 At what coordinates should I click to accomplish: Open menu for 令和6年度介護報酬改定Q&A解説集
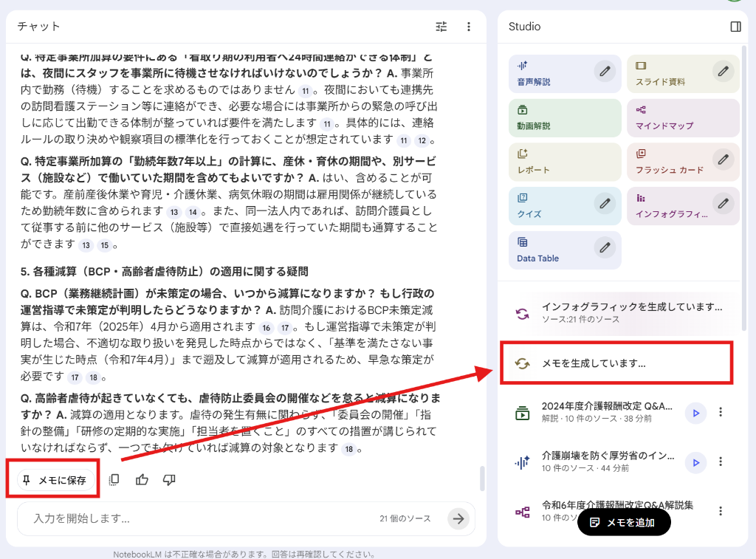(x=721, y=511)
